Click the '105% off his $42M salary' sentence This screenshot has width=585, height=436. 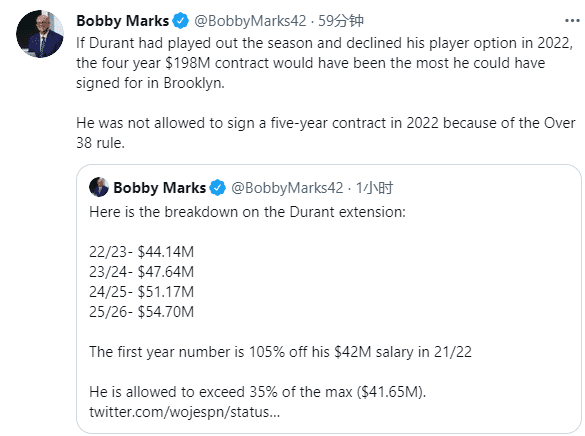point(280,352)
